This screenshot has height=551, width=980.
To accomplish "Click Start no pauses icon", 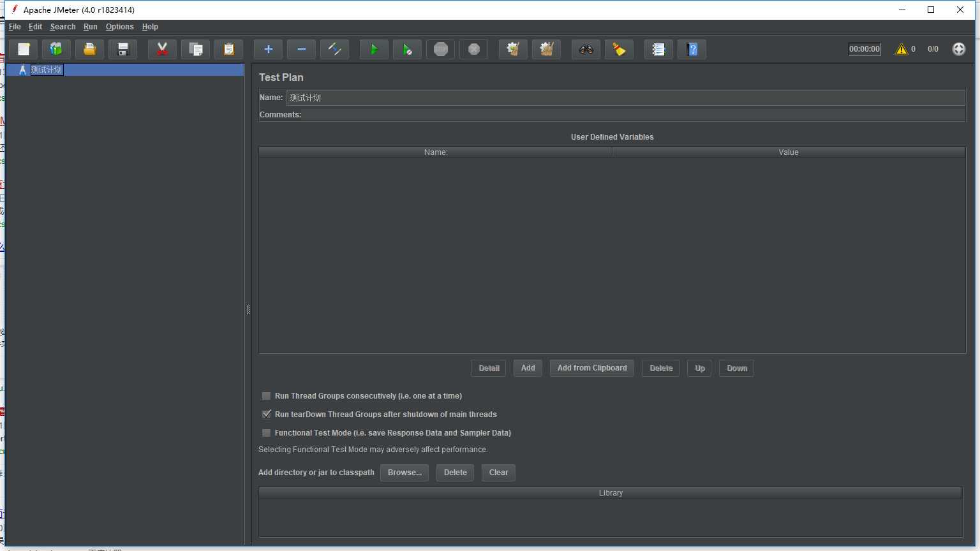I will (x=407, y=49).
